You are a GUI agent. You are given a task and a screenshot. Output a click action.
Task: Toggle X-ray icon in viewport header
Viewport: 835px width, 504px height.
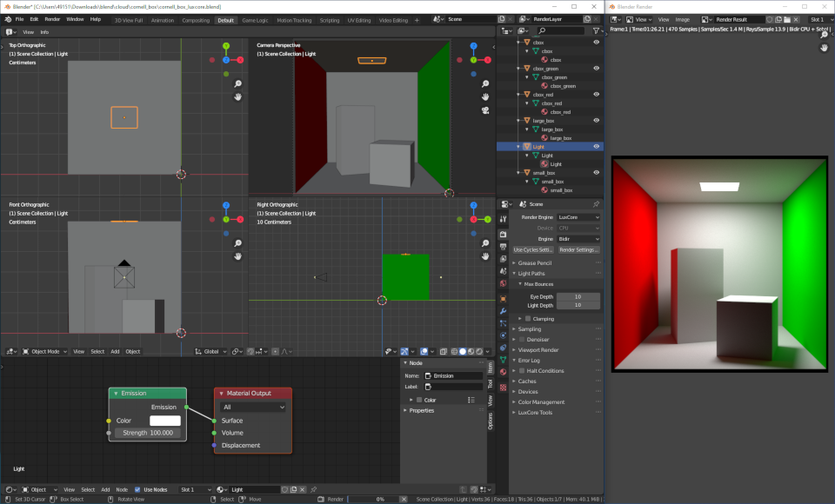pos(443,351)
